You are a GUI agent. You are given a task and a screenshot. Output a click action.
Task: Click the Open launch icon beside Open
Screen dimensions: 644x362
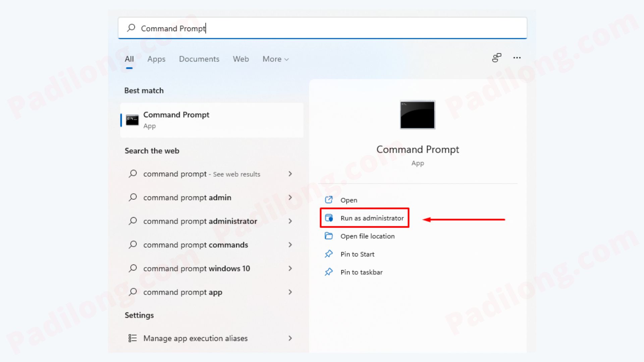pos(329,199)
